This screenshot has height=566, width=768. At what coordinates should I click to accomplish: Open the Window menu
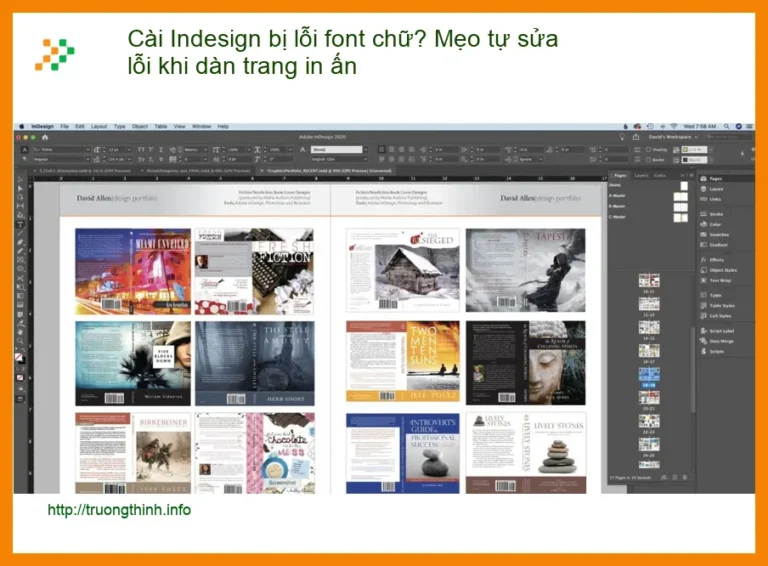tap(201, 126)
